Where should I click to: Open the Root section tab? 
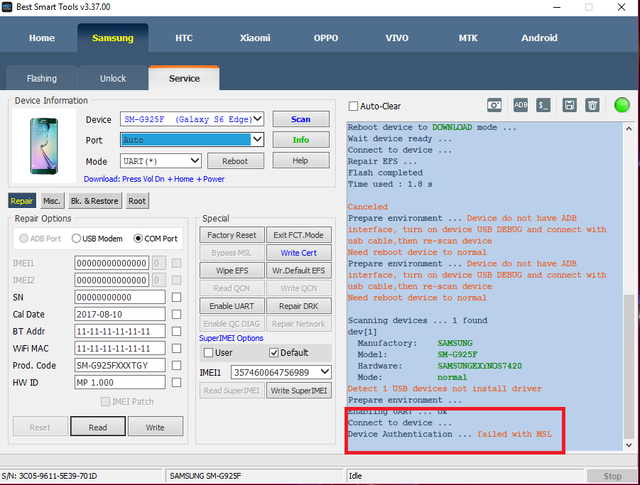pos(137,201)
